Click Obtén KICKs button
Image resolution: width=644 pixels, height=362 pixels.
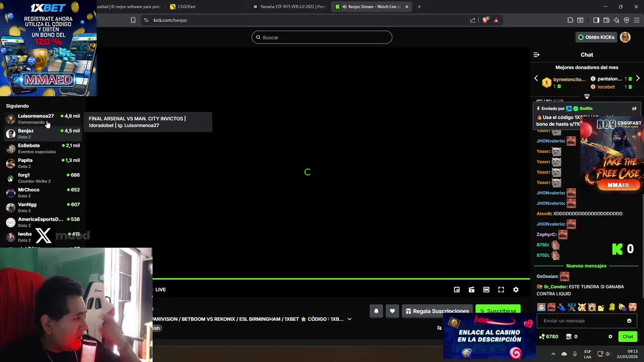click(x=596, y=37)
